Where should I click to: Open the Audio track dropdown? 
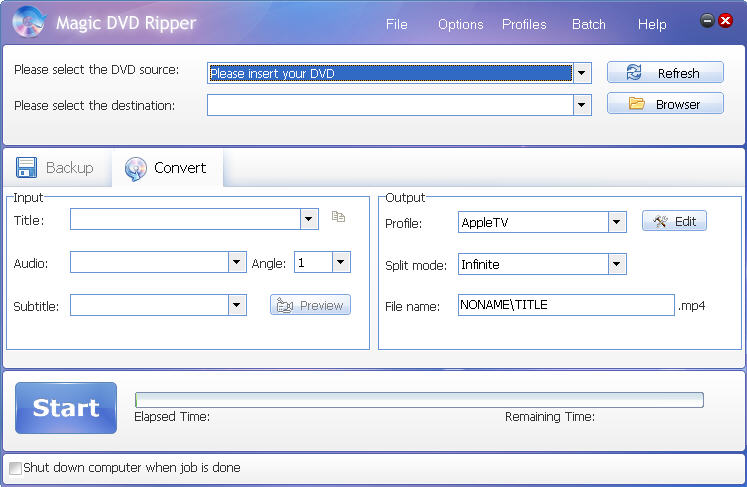pos(237,262)
